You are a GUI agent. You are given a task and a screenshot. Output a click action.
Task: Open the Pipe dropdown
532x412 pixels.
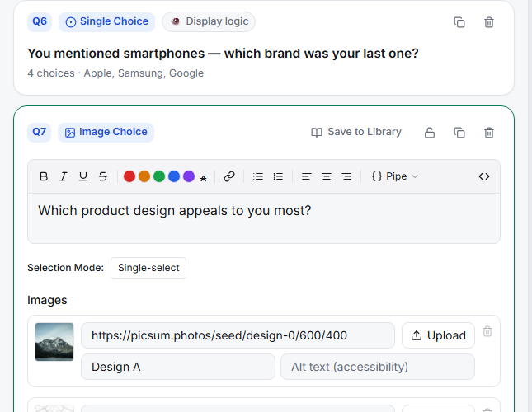tap(395, 176)
